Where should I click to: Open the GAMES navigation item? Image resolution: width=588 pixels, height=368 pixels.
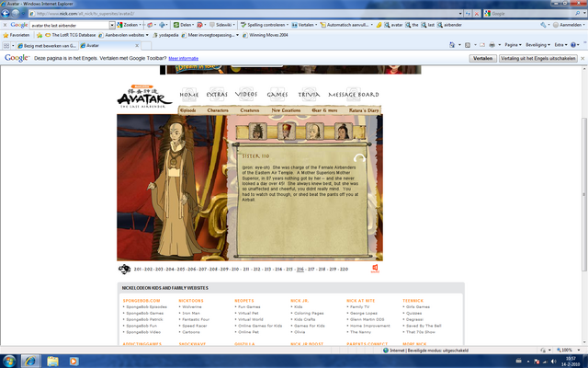(277, 95)
